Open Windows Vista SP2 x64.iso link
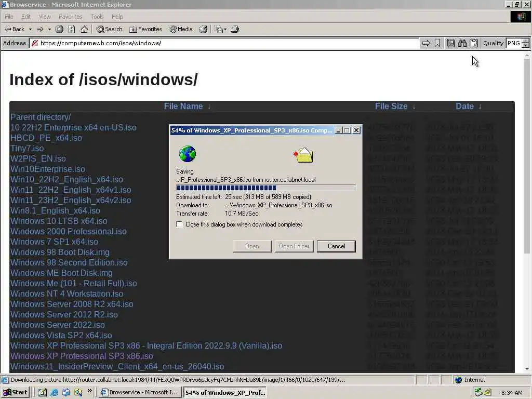 [61, 335]
